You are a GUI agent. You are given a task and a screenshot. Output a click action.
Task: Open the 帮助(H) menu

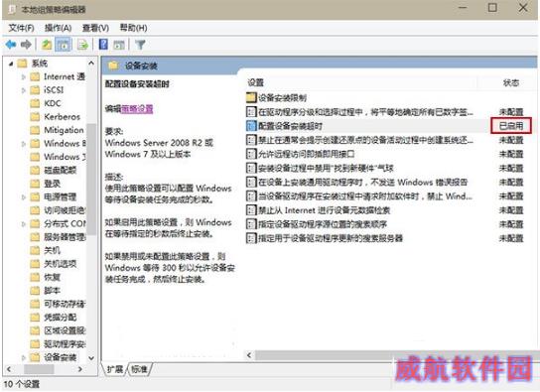pos(133,28)
